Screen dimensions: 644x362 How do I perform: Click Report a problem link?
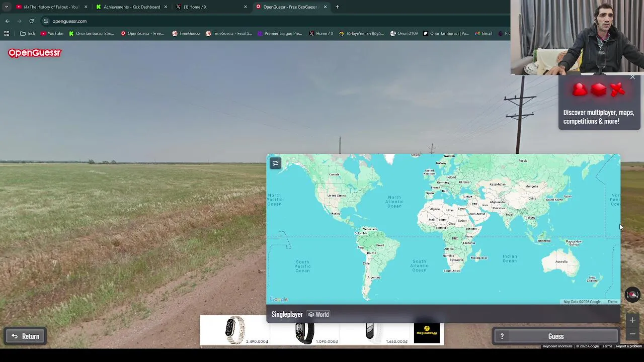(x=629, y=346)
